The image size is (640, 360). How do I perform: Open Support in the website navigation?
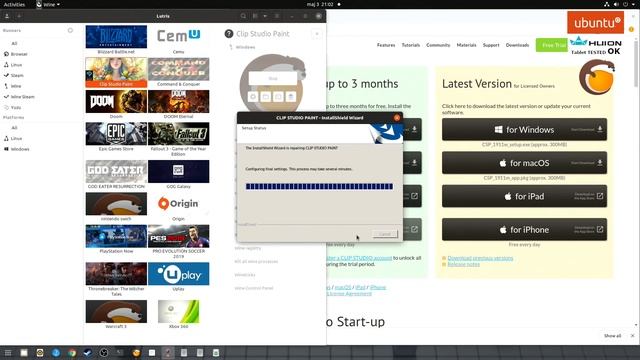491,45
